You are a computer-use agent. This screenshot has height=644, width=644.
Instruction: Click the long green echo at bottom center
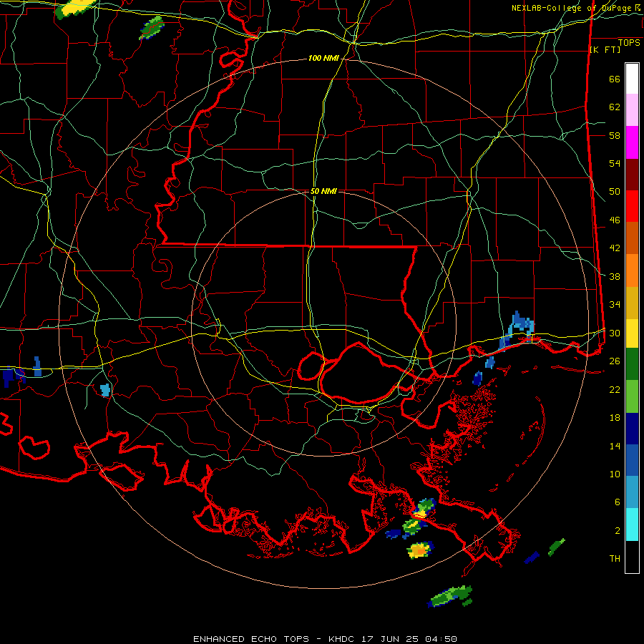[451, 596]
